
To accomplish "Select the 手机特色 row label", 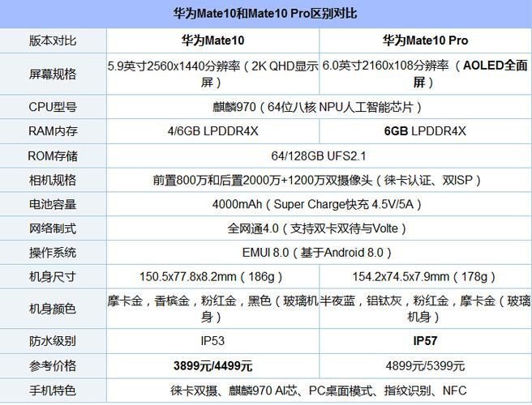I will [53, 390].
